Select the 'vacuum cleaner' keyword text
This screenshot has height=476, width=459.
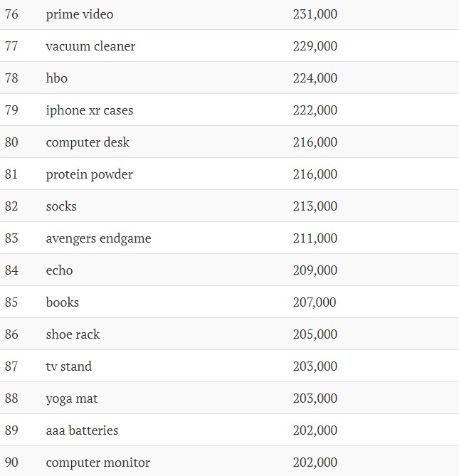point(90,46)
